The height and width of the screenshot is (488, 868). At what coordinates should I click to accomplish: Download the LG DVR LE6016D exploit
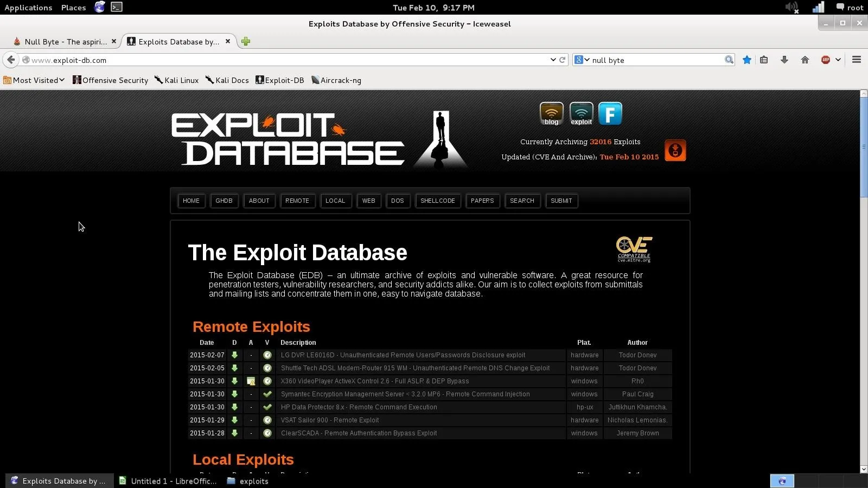234,355
